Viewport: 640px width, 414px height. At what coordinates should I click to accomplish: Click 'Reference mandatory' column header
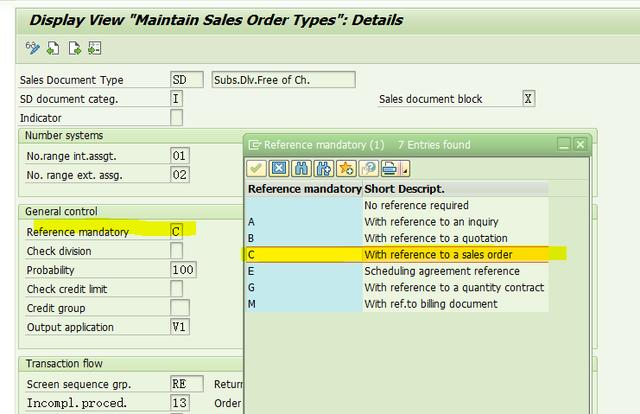304,188
